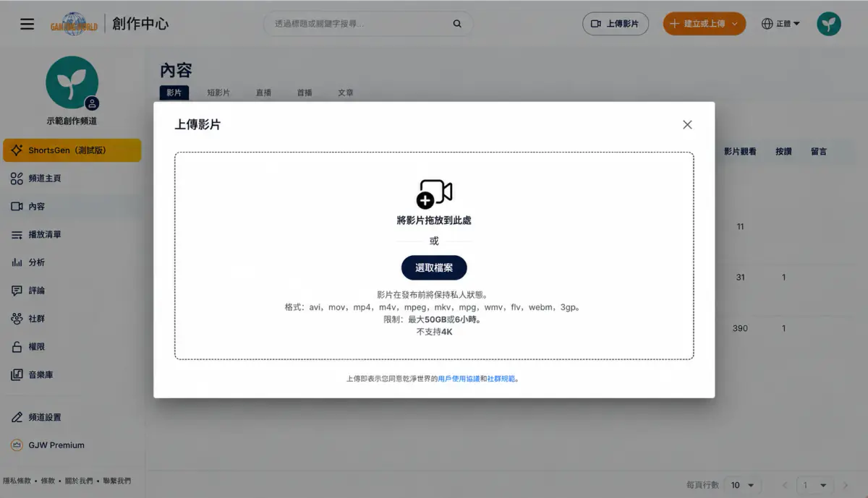
Task: Click the camera icon in 上傳影片 button
Action: click(596, 24)
